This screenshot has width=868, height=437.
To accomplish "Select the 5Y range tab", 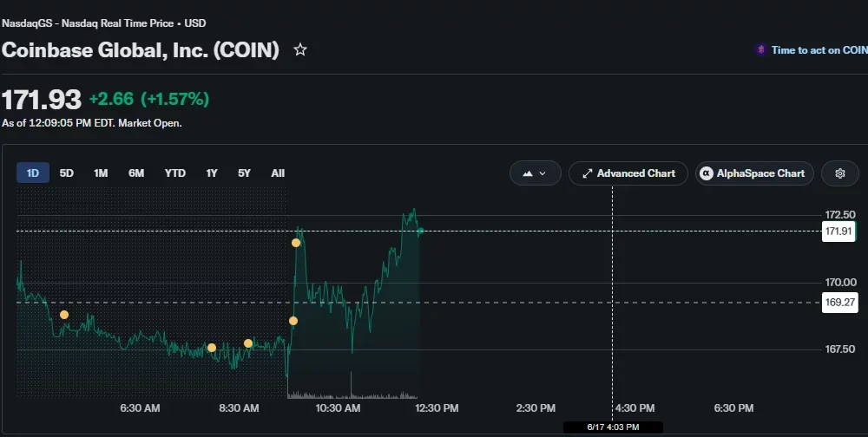I will (x=244, y=173).
